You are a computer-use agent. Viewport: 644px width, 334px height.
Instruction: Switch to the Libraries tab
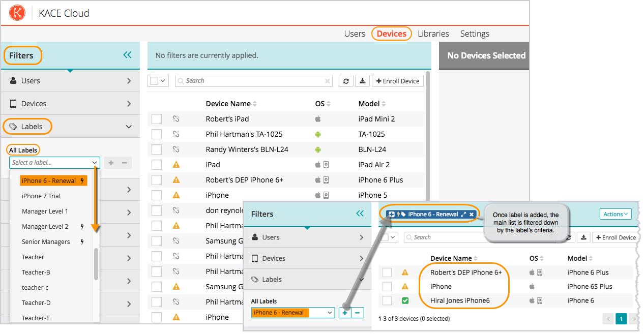coord(433,34)
